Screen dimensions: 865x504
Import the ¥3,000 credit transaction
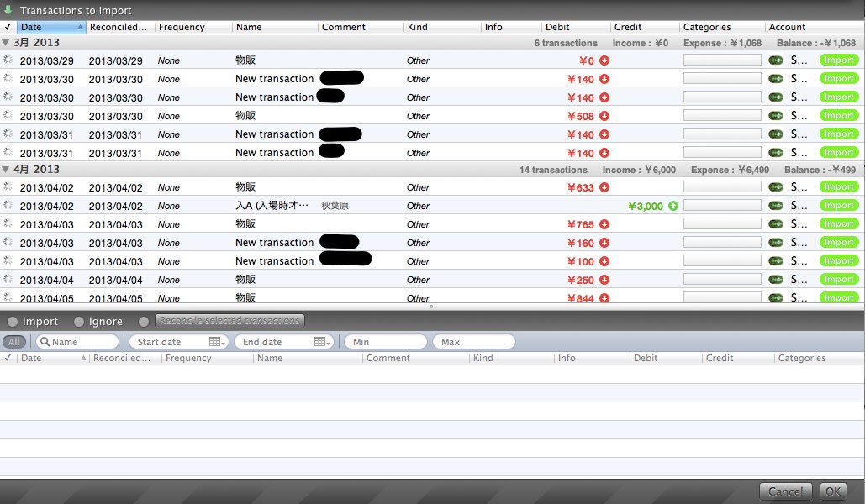[838, 206]
